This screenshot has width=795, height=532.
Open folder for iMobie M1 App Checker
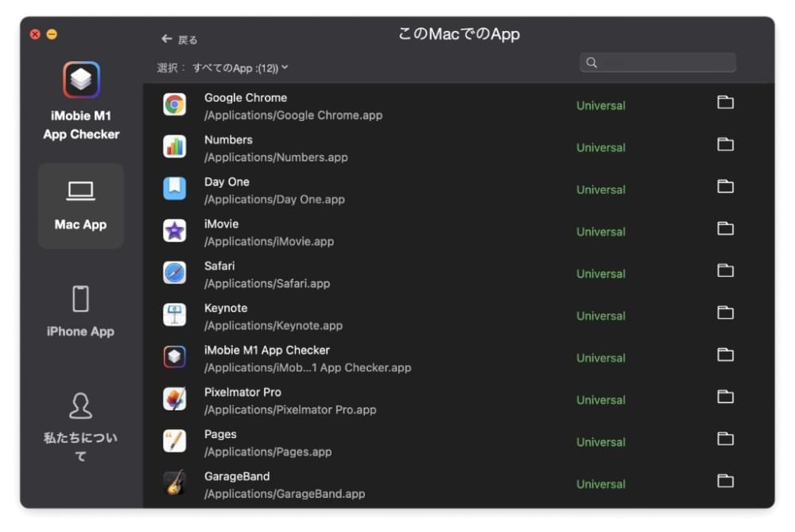pyautogui.click(x=725, y=355)
